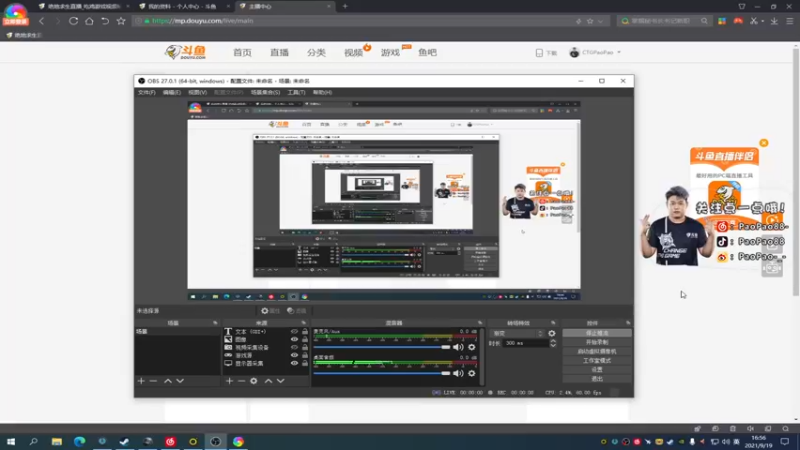The width and height of the screenshot is (800, 450).
Task: Click the browser back arrow
Action: (x=42, y=21)
